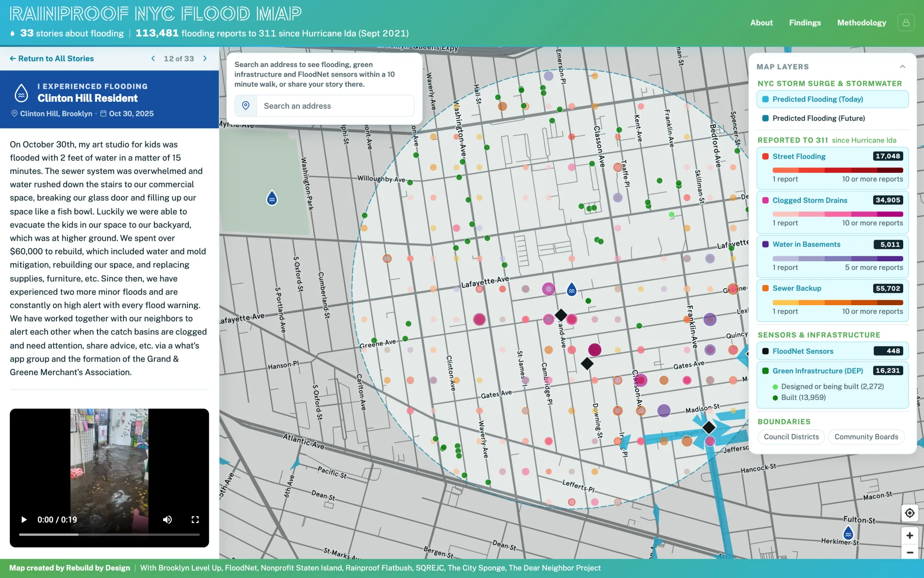Click the 0:00 / 0:19 video time

pyautogui.click(x=57, y=520)
